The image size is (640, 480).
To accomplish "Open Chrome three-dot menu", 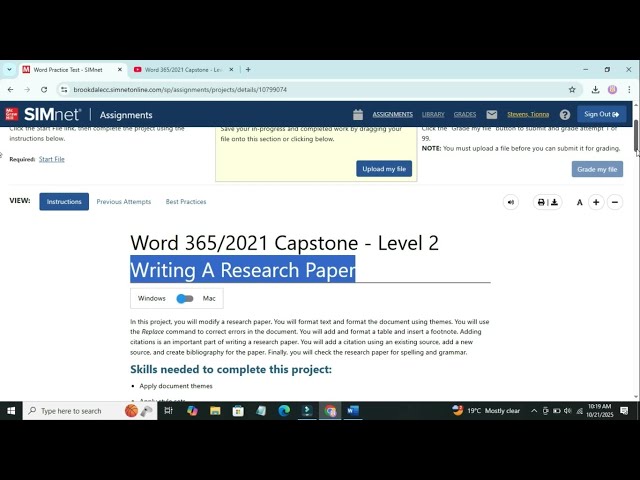I will pos(629,89).
